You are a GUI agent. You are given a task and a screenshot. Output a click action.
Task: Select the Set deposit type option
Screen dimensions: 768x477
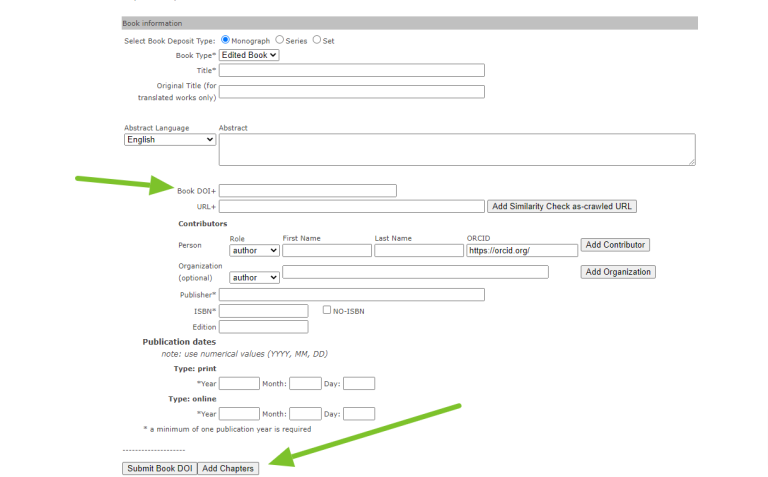click(x=317, y=40)
